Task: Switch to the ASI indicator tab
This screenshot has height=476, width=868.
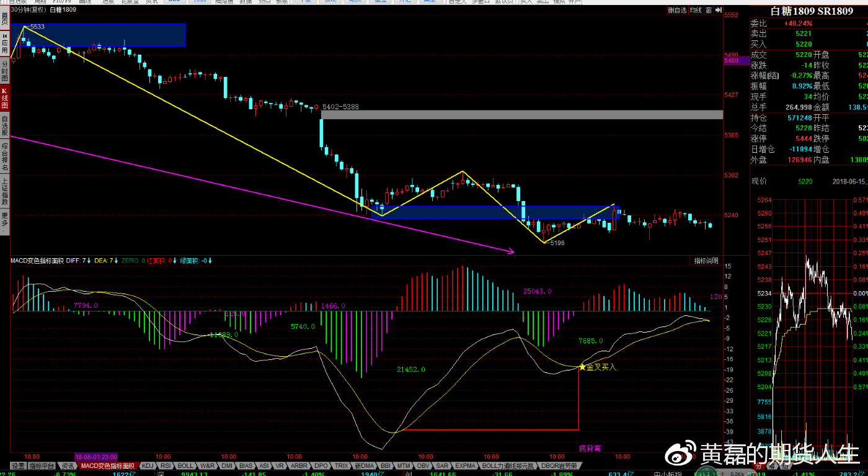Action: point(264,465)
